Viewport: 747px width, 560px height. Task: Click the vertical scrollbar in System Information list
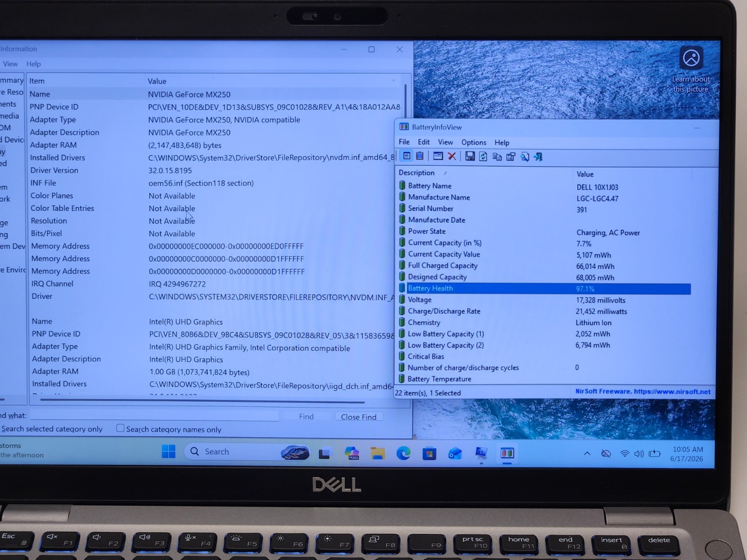tap(405, 100)
